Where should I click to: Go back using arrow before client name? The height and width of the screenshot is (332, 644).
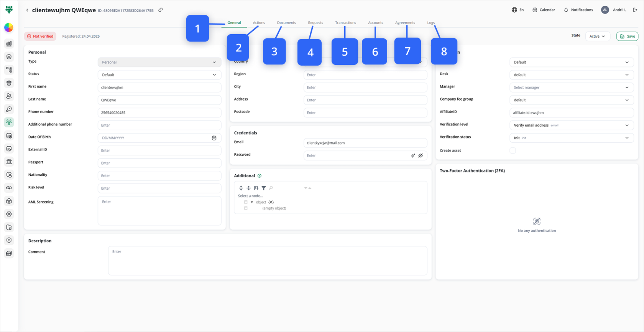click(27, 10)
